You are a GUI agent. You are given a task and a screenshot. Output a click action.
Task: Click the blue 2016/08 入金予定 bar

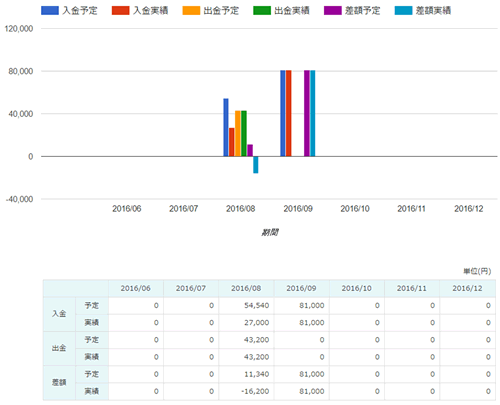[x=226, y=127]
